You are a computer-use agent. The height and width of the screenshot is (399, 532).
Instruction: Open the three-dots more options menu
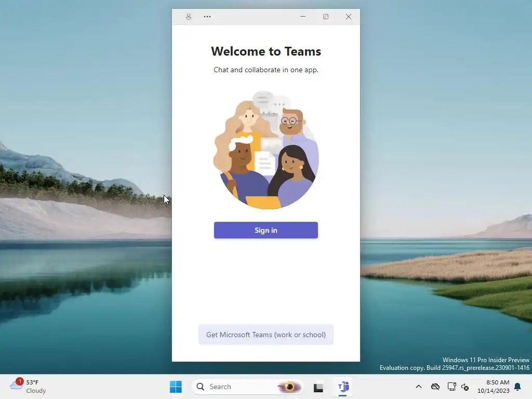(x=207, y=17)
